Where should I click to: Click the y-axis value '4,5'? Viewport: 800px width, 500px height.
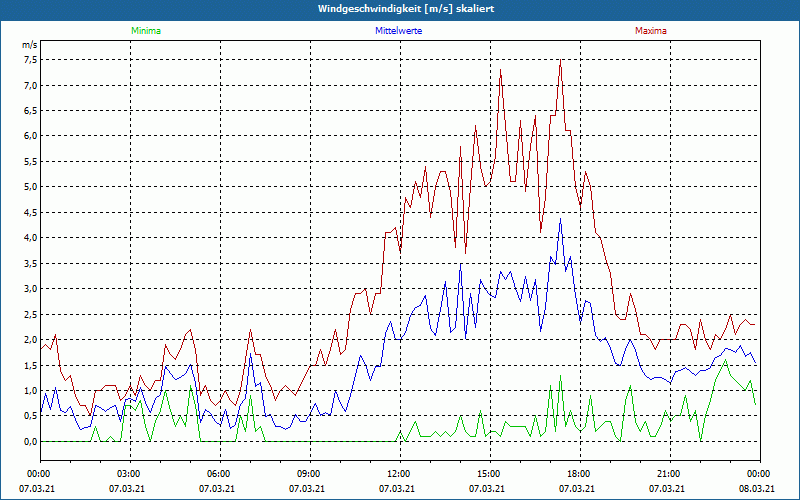tap(30, 212)
